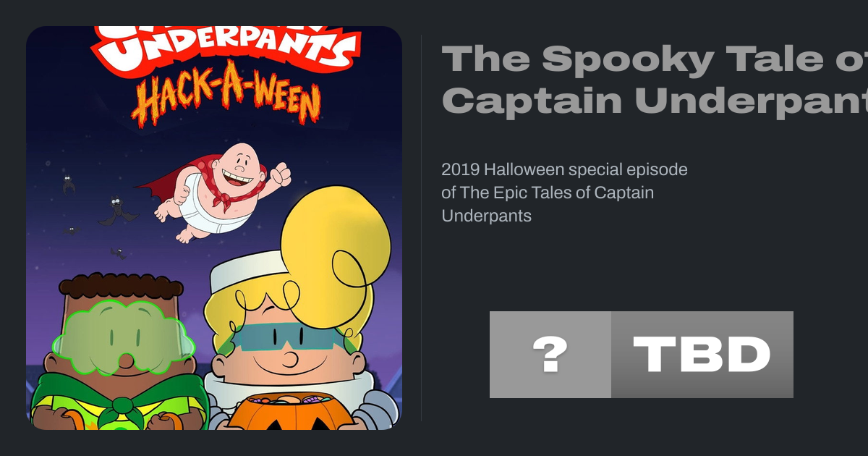Click the lowest small bat in the sky

click(119, 253)
